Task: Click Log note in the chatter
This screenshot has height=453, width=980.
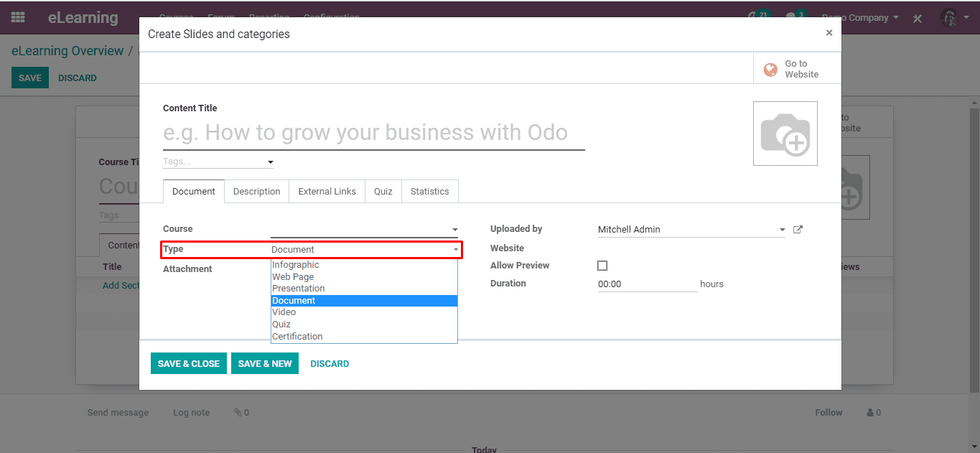Action: (x=192, y=413)
